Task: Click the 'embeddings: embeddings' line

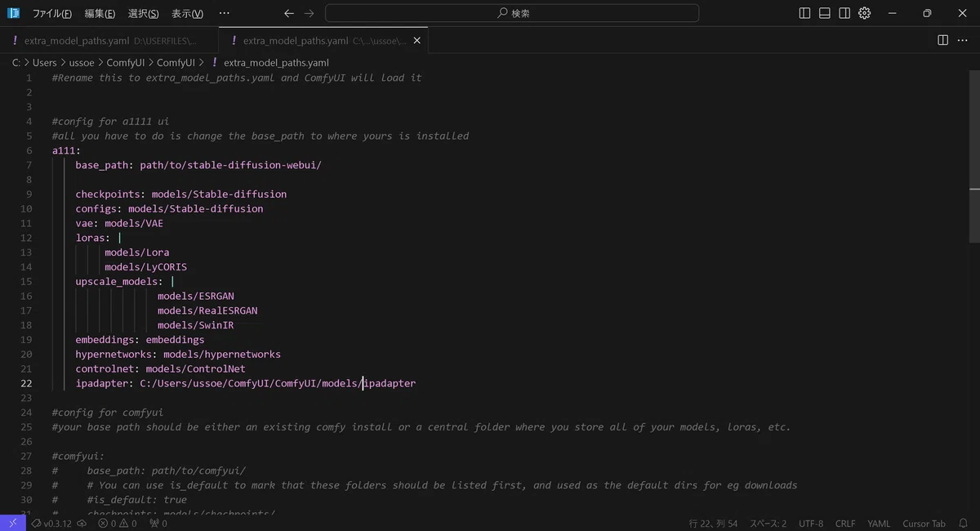Action: [x=140, y=340]
